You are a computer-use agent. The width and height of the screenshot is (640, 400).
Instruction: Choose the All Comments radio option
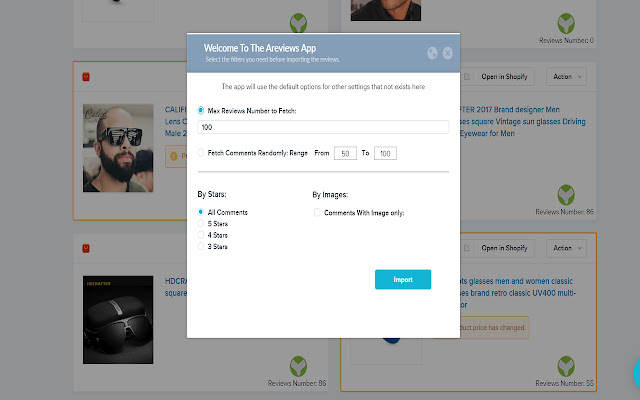click(x=201, y=212)
